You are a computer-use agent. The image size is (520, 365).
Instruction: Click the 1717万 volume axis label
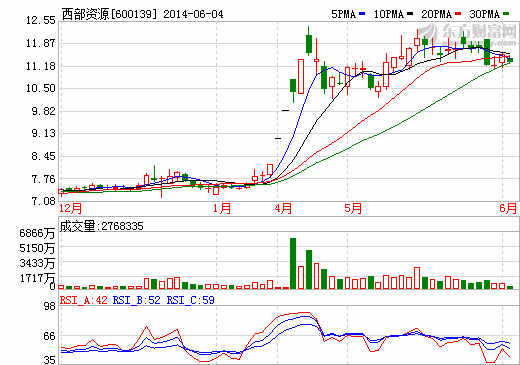pyautogui.click(x=37, y=278)
